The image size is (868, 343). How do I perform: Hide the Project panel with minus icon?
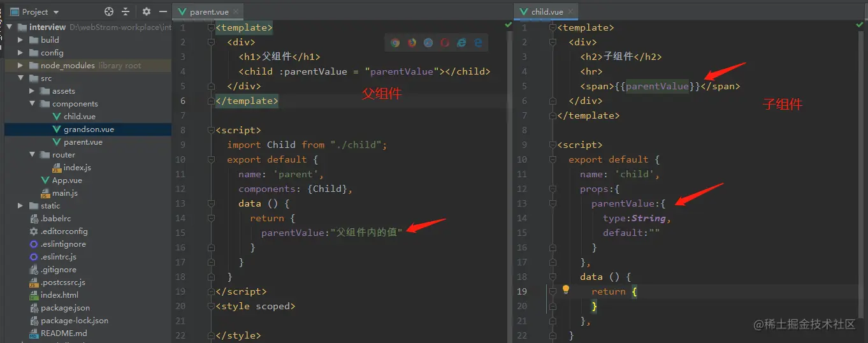(163, 11)
